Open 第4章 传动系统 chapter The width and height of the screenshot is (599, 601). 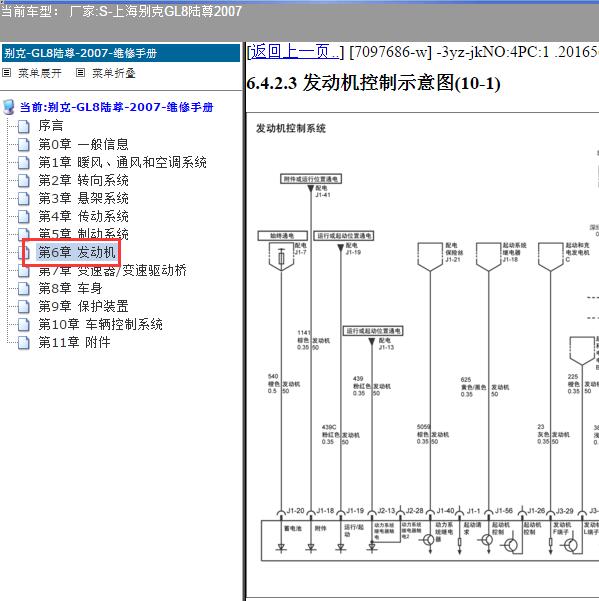[83, 216]
